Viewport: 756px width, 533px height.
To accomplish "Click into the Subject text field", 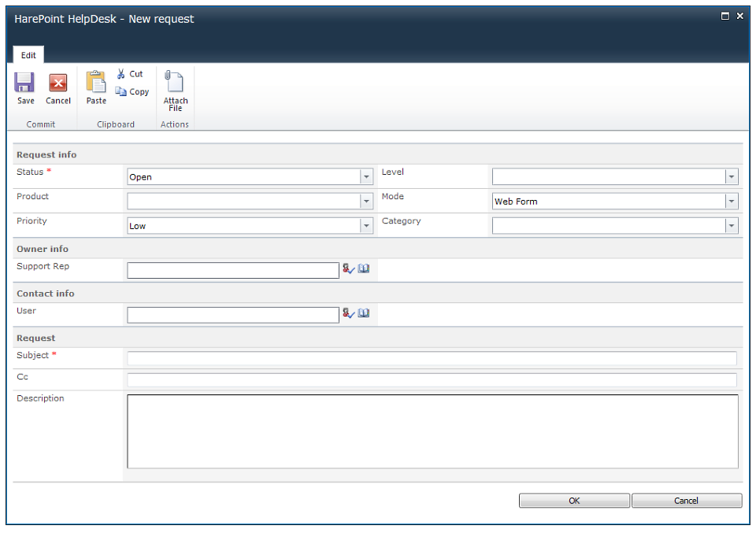I will click(x=432, y=359).
